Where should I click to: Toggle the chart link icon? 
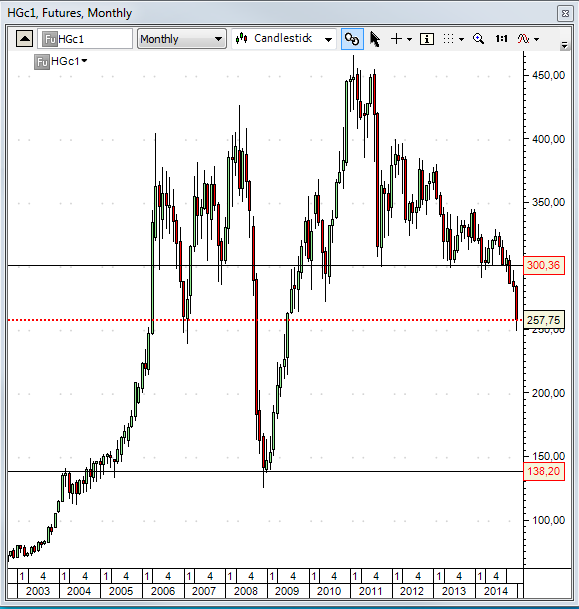tap(352, 39)
